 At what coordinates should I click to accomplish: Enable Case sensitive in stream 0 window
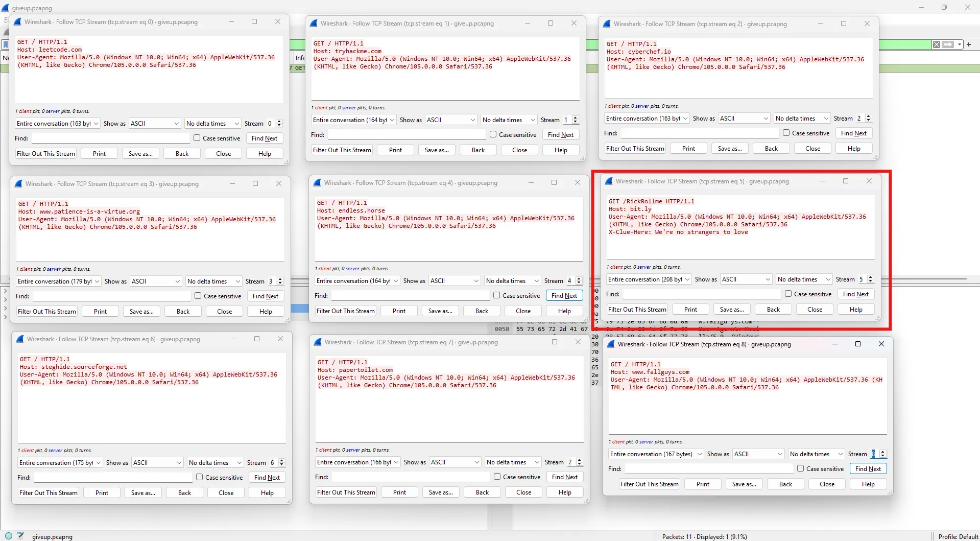197,138
